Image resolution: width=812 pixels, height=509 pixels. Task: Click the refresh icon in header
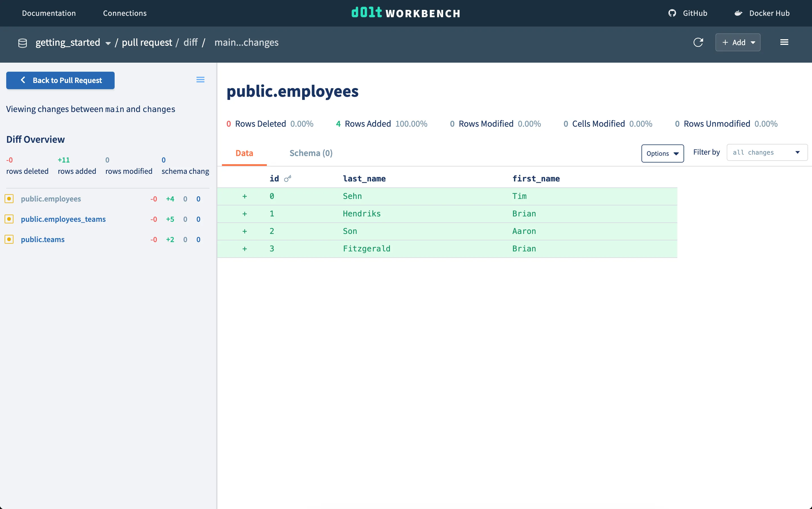[x=698, y=42]
